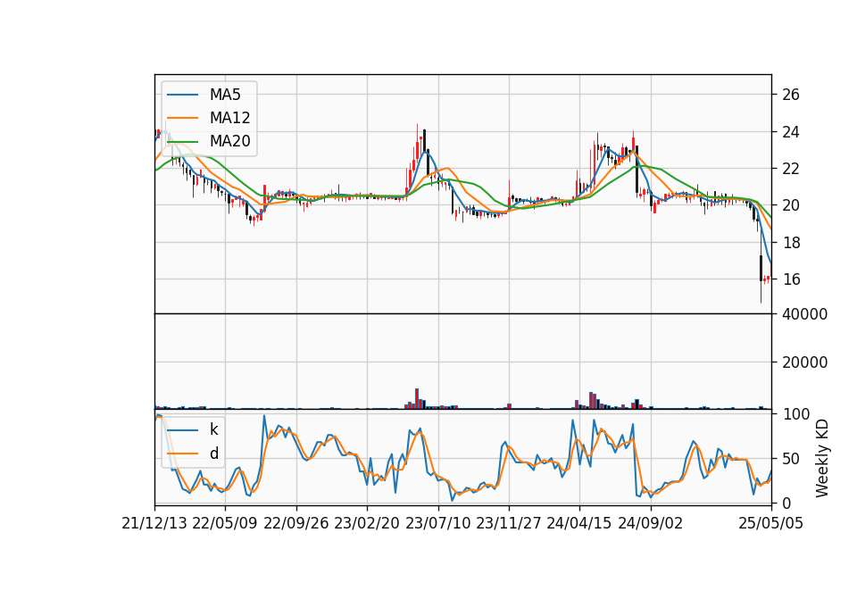Click the 21/12/13 date tick label
This screenshot has height=616, width=857.
click(x=154, y=523)
